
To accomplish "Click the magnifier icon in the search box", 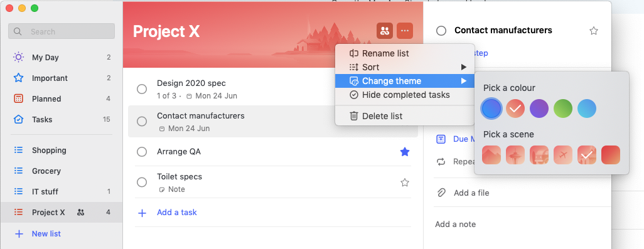I will pyautogui.click(x=18, y=31).
